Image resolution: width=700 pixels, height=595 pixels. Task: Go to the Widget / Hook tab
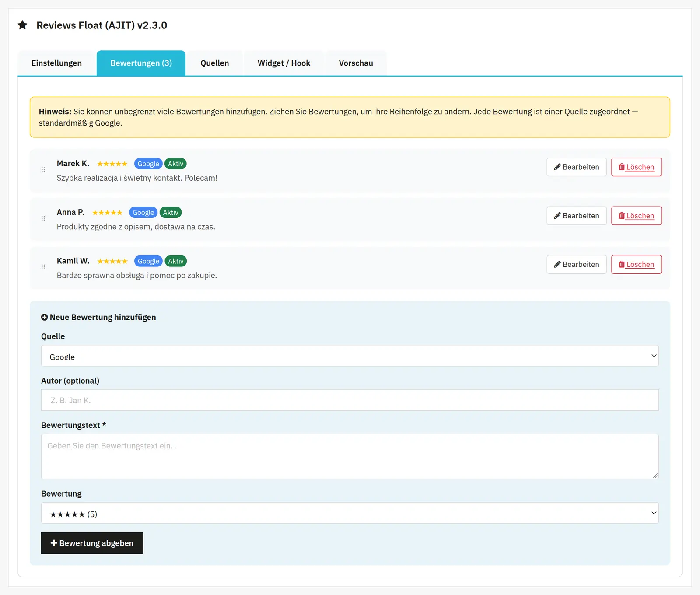tap(284, 63)
